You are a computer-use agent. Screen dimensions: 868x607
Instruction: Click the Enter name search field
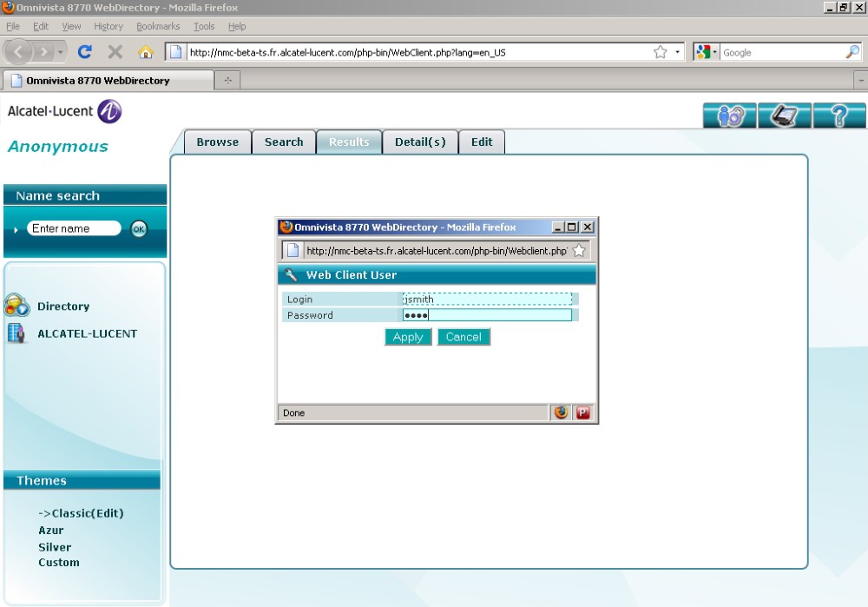pyautogui.click(x=74, y=228)
